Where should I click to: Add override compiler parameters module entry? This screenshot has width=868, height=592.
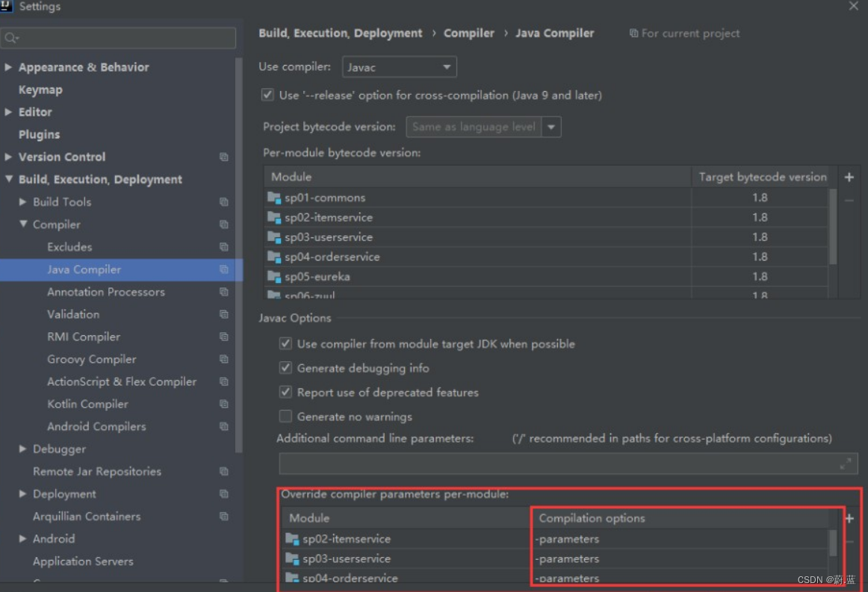pos(849,518)
